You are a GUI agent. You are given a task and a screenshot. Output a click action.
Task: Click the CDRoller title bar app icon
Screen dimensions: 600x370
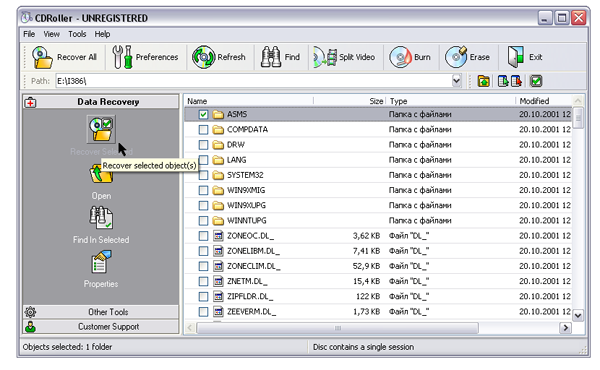[x=26, y=18]
